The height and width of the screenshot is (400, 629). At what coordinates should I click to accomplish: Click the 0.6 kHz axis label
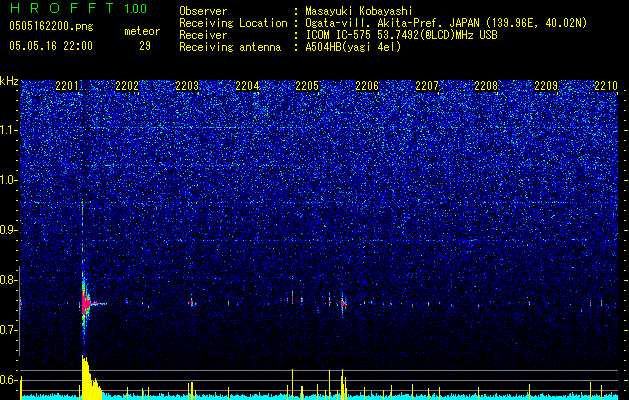coord(9,380)
